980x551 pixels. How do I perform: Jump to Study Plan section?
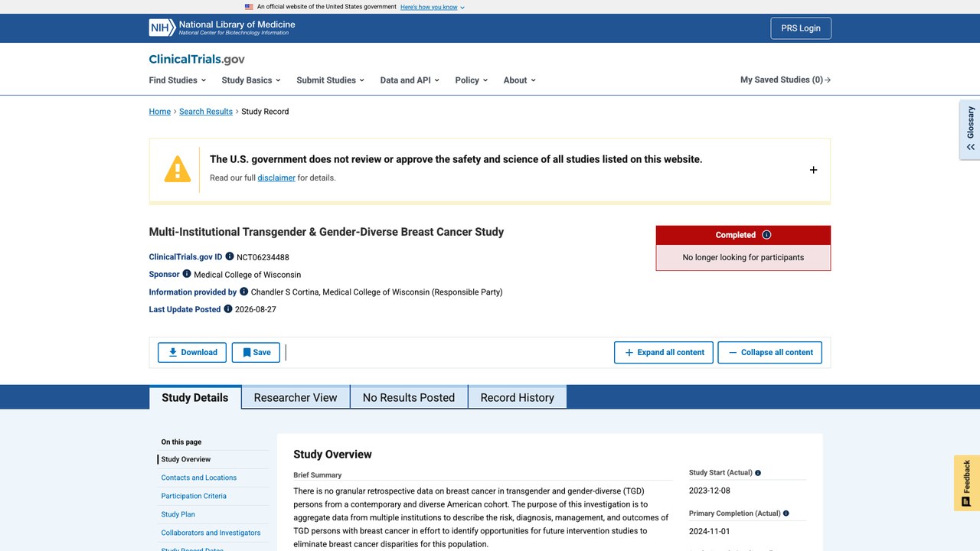pyautogui.click(x=178, y=514)
